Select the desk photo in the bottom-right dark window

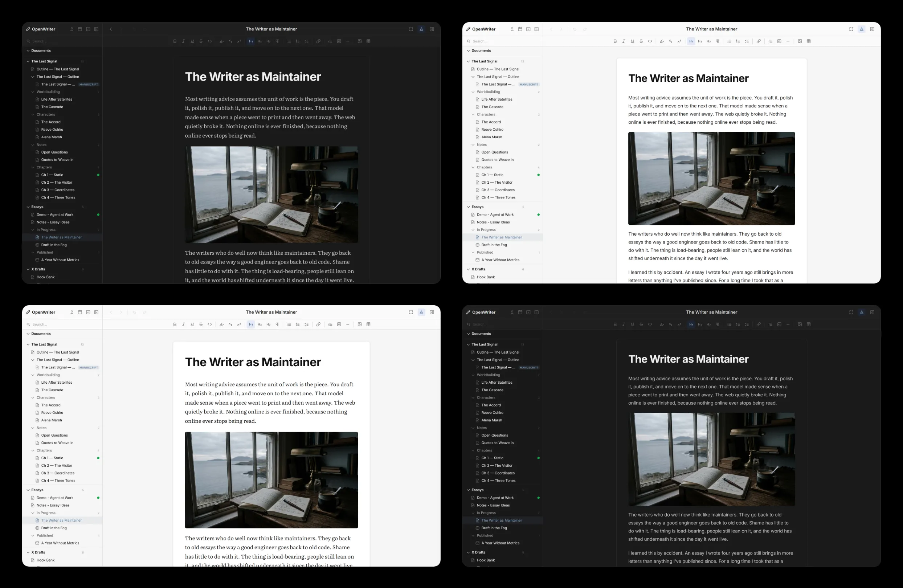[711, 460]
